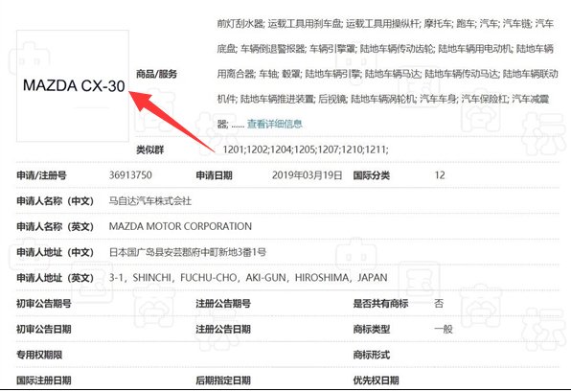Image resolution: width=571 pixels, height=392 pixels.
Task: Click the 申请人地址（中文） label
Action: pos(55,252)
